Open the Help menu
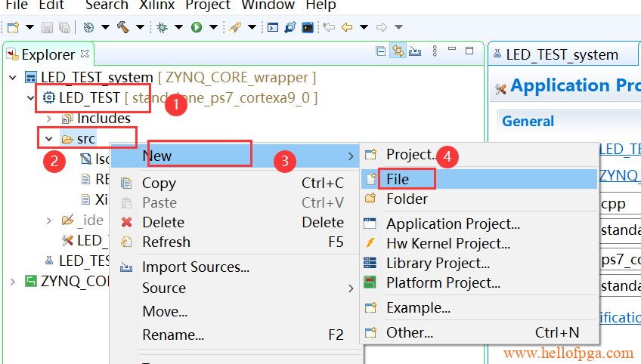The width and height of the screenshot is (641, 364). point(321,5)
